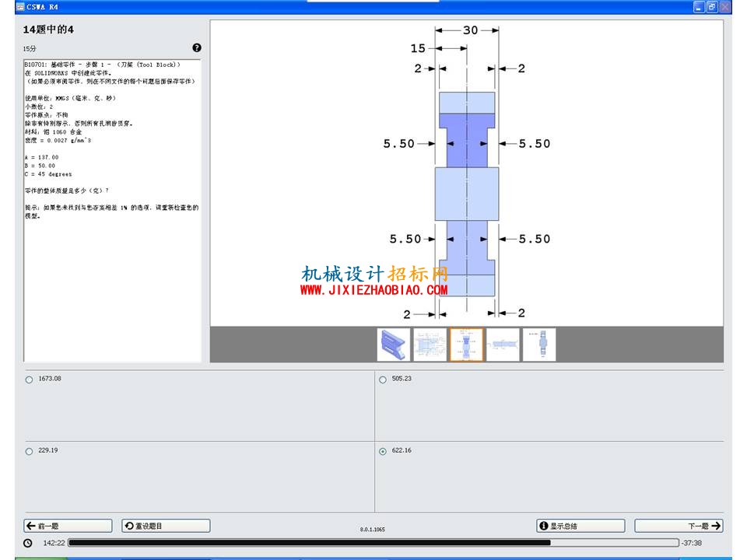Click the reset question button
The width and height of the screenshot is (747, 560).
pos(166,526)
